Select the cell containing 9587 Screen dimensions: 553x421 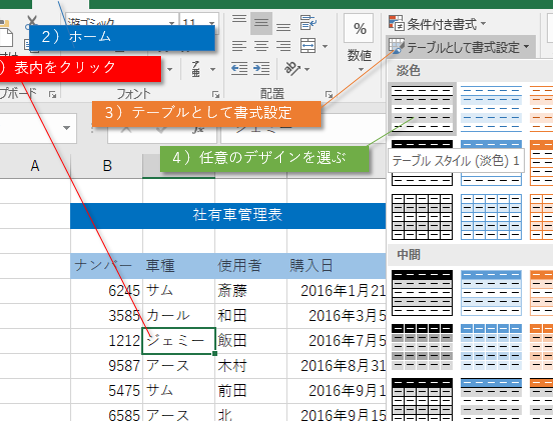pos(107,366)
